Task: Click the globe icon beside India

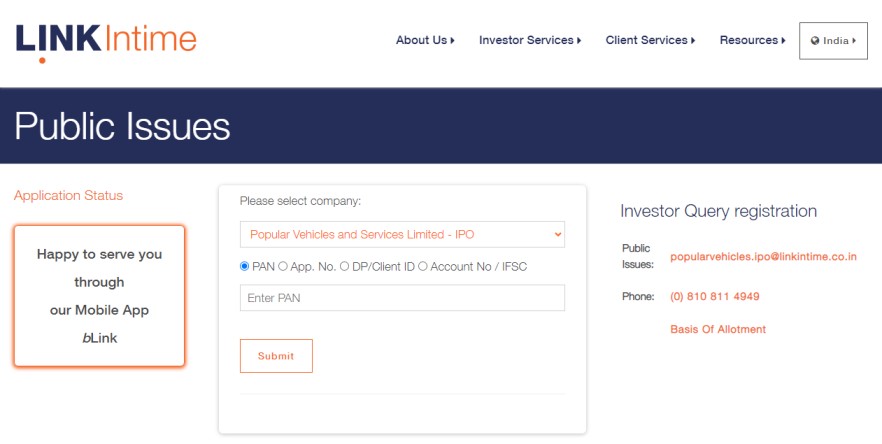Action: (814, 41)
